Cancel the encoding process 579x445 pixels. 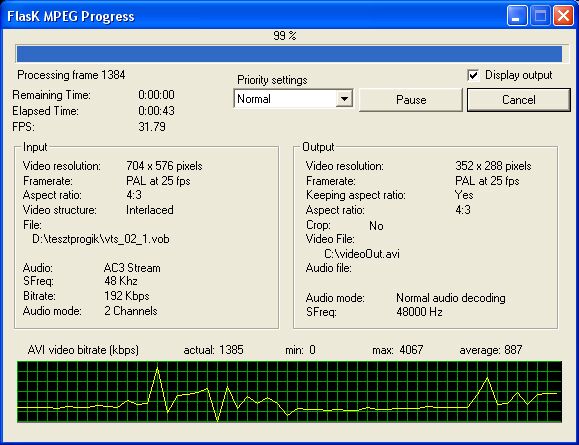[518, 100]
